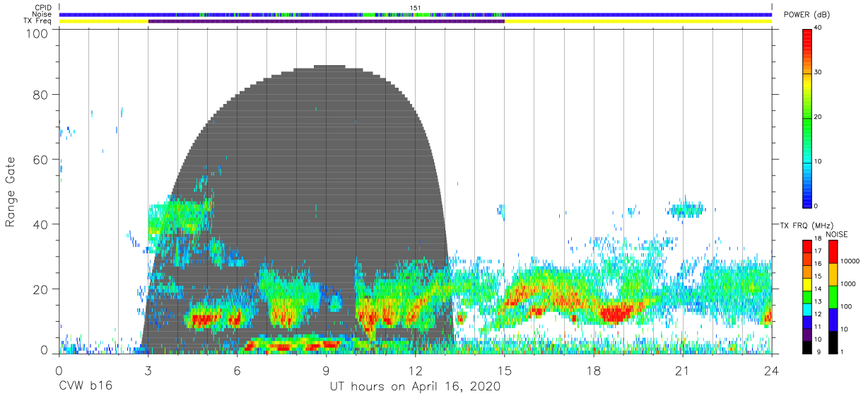Click the green middle of the power colorbar
Viewport: 868px width, 401px height.
807,120
